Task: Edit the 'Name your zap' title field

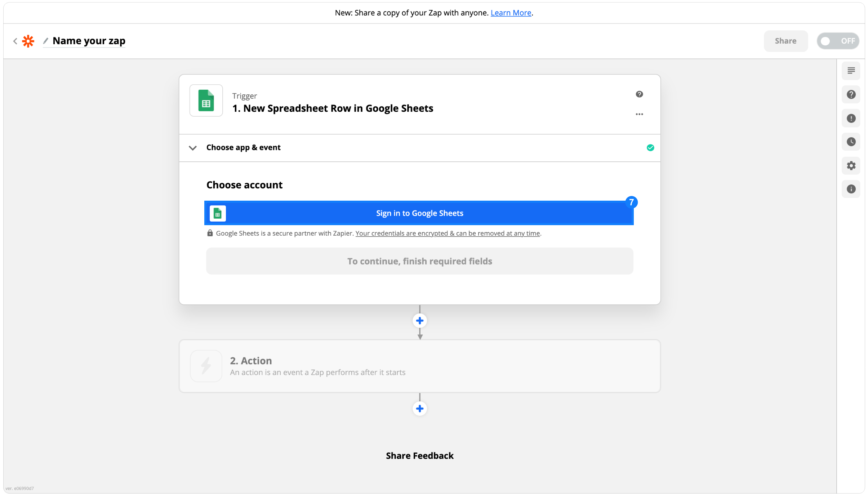Action: (89, 41)
